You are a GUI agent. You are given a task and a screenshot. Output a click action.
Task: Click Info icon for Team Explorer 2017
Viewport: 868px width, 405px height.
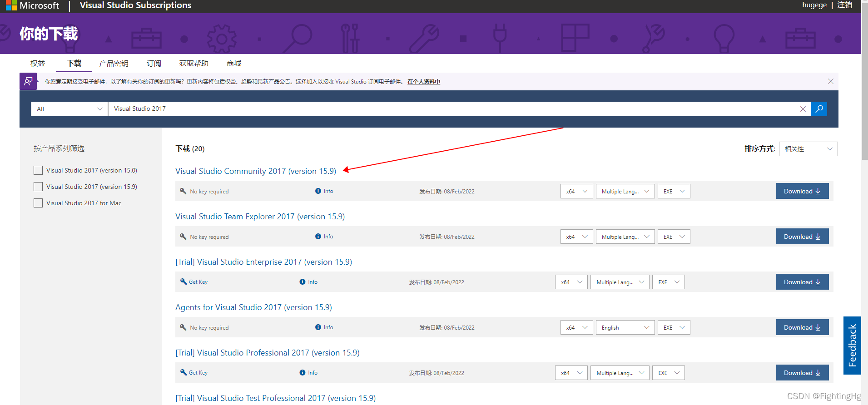318,237
